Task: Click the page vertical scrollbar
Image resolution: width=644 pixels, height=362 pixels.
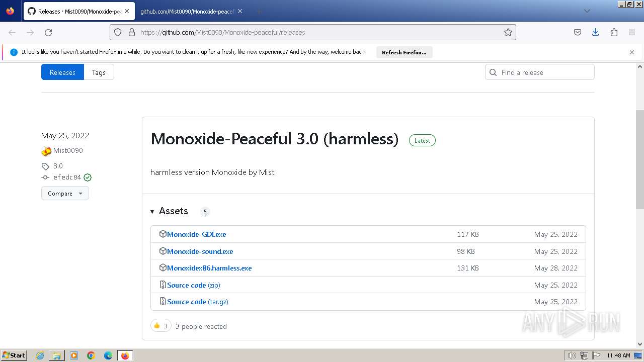Action: tap(640, 159)
